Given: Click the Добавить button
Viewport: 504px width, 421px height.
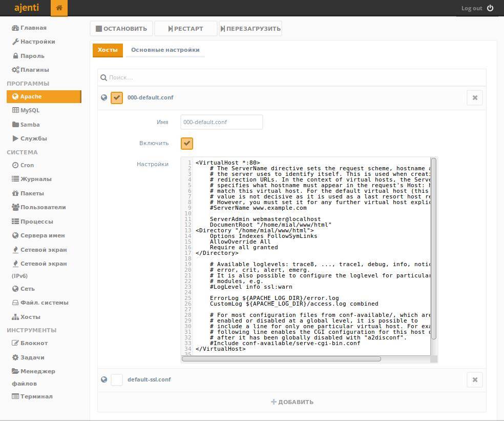Looking at the screenshot, I should pos(292,402).
